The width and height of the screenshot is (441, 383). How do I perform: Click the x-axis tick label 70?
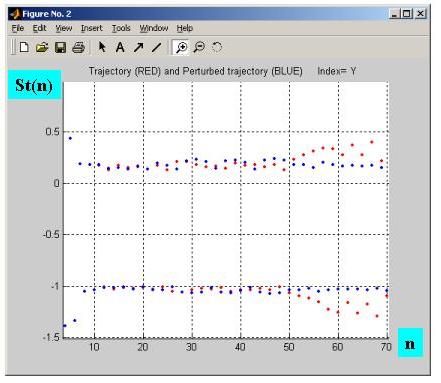(x=386, y=347)
